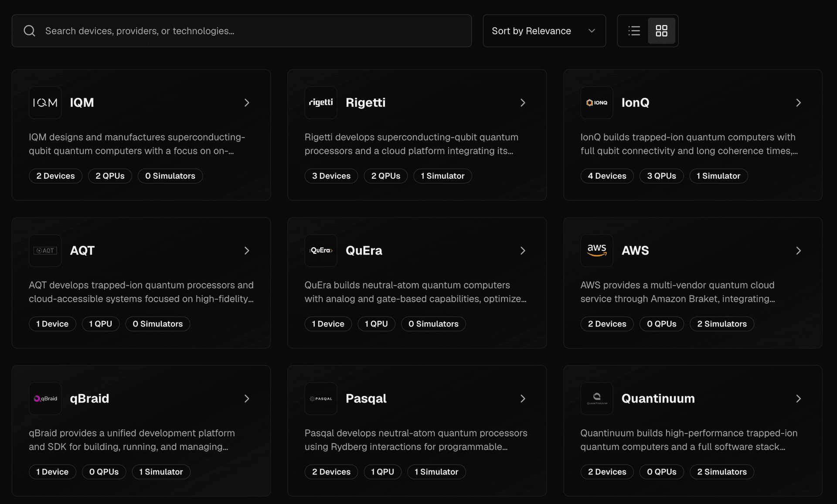The image size is (837, 504).
Task: Click the Quantinuum provider logo
Action: click(x=597, y=398)
